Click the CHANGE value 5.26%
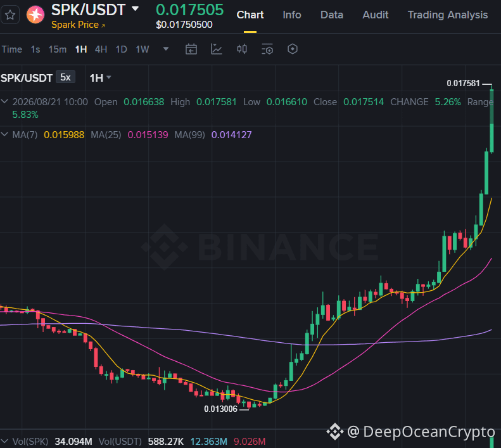501x448 pixels. (x=448, y=101)
